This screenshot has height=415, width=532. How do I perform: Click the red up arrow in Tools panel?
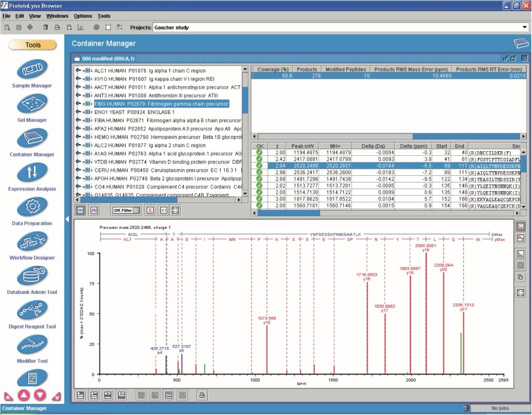tap(24, 395)
